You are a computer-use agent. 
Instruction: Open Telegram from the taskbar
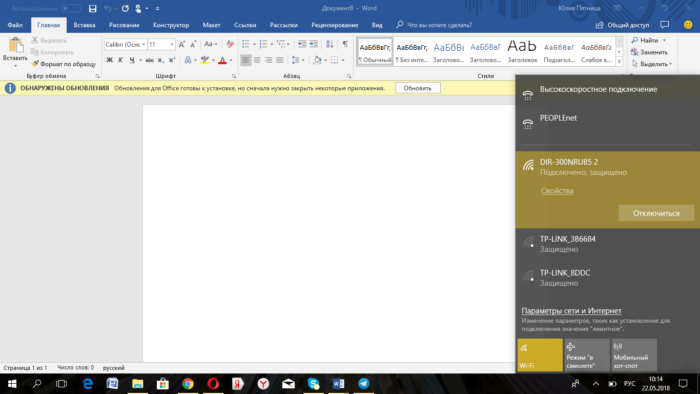[363, 384]
